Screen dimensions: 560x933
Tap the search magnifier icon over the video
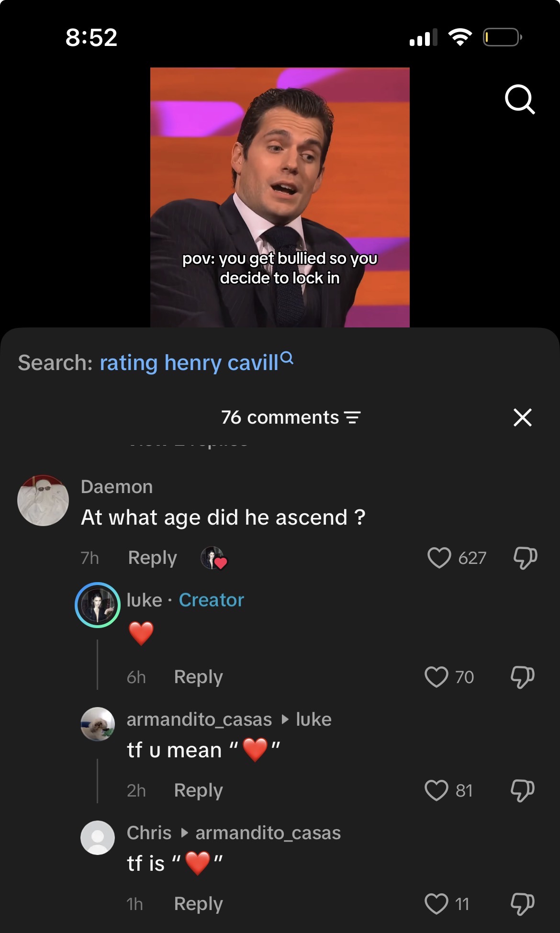pyautogui.click(x=519, y=99)
